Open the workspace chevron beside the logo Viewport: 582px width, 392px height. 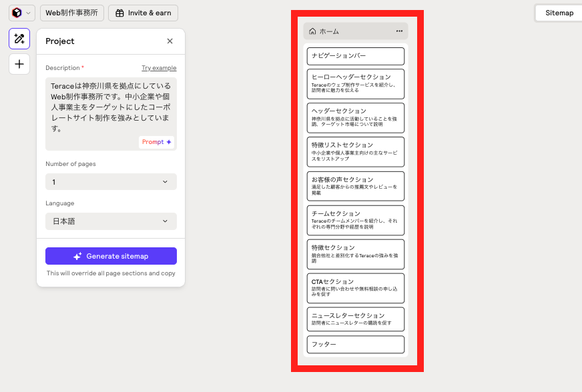click(x=28, y=13)
